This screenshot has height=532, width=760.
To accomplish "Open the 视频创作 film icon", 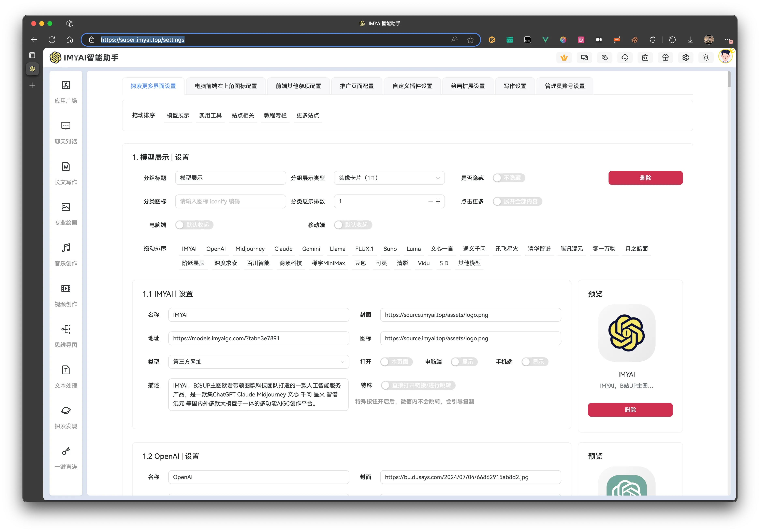I will (66, 289).
